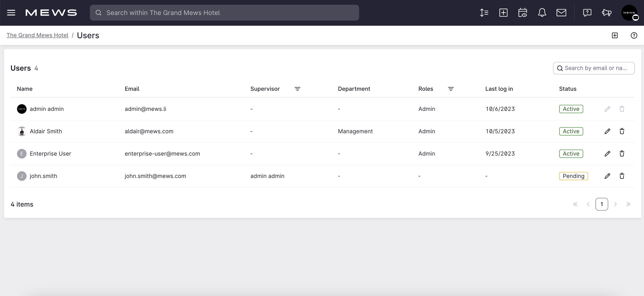Click the add user plus icon below header
Viewport: 644px width, 296px height.
pyautogui.click(x=614, y=36)
